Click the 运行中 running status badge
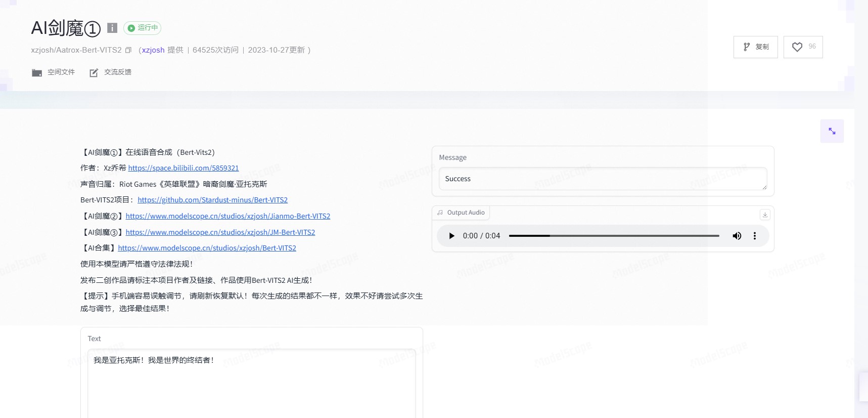 142,28
